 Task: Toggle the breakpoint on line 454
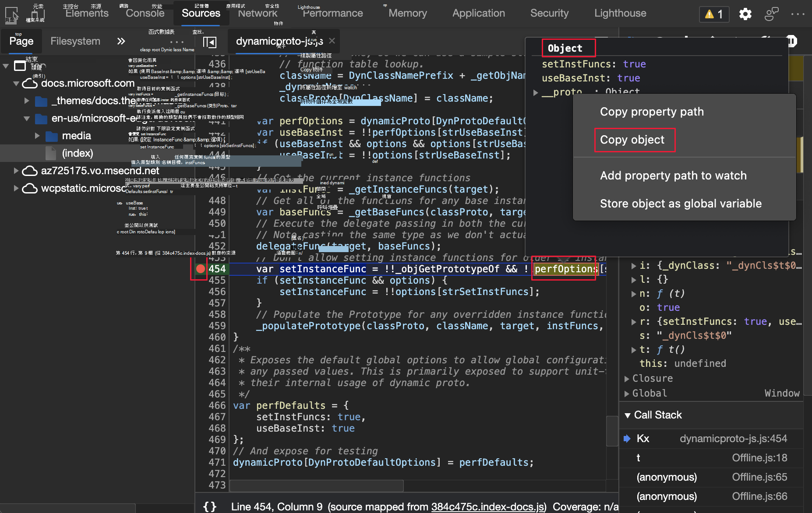coord(201,269)
